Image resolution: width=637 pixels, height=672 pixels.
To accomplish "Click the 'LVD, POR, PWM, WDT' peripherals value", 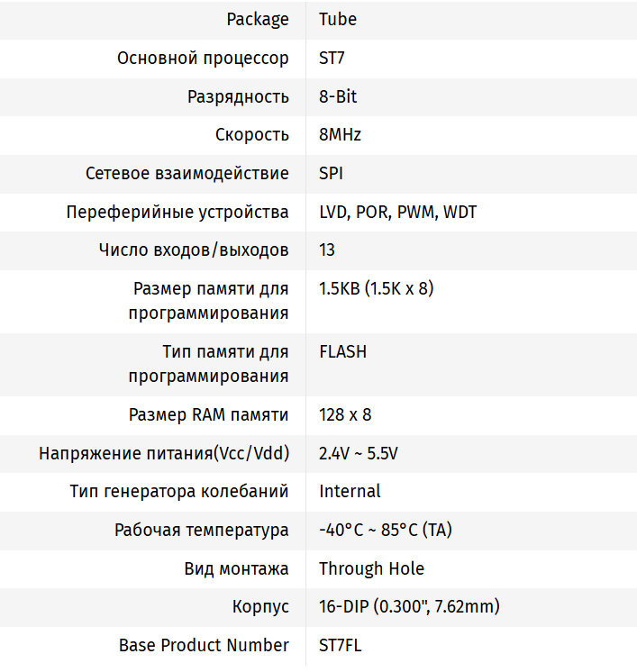I will [397, 213].
